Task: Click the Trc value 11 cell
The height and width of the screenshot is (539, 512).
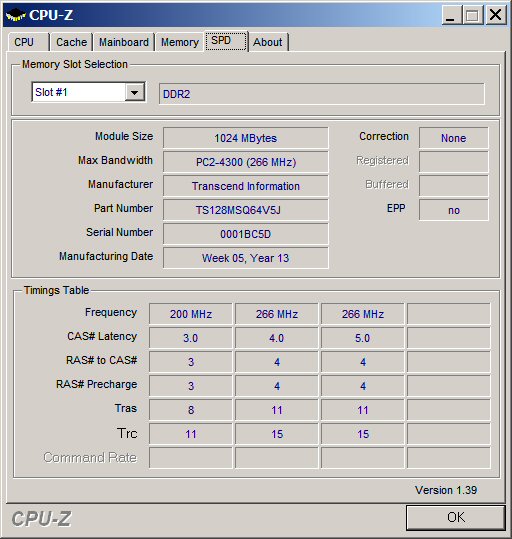Action: point(191,434)
